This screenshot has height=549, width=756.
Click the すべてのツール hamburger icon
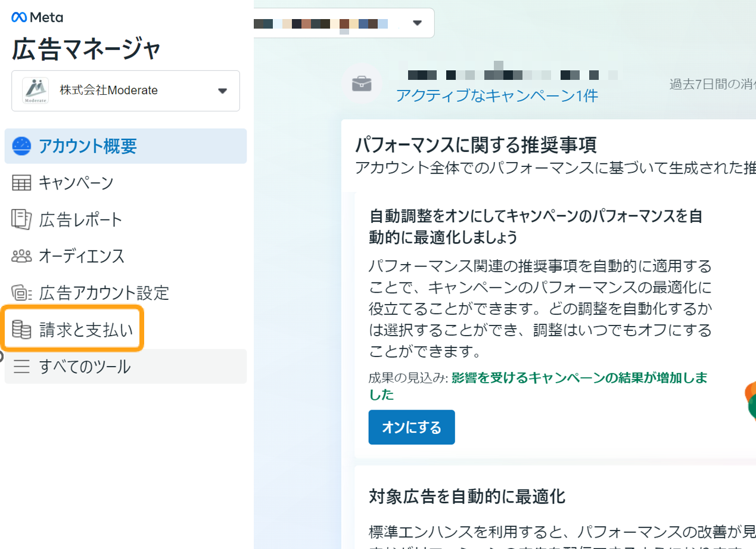21,366
